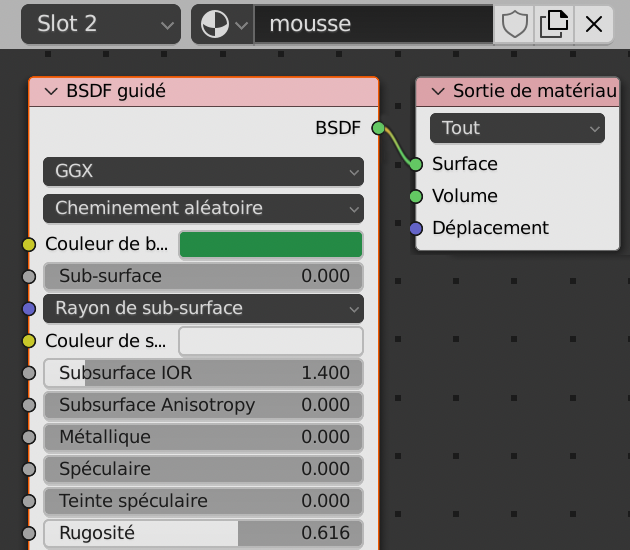The image size is (630, 550).
Task: Toggle fake user shield icon
Action: pyautogui.click(x=514, y=25)
